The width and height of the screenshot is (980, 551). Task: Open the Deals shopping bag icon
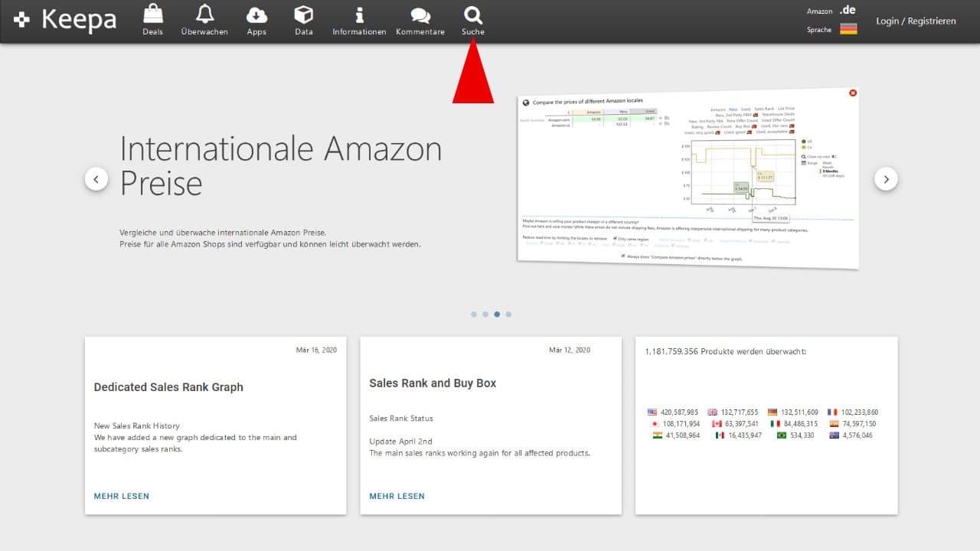[x=152, y=15]
